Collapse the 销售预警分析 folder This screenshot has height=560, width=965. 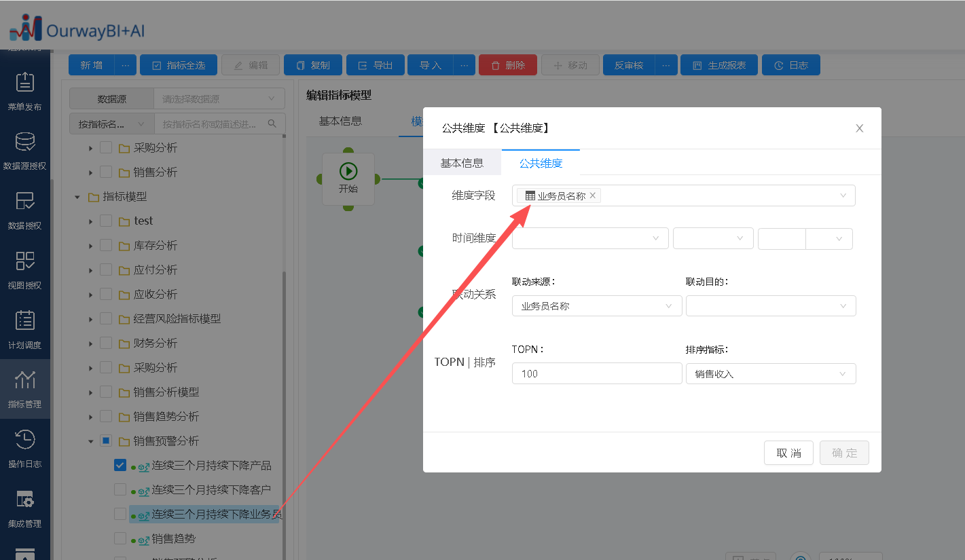(90, 441)
